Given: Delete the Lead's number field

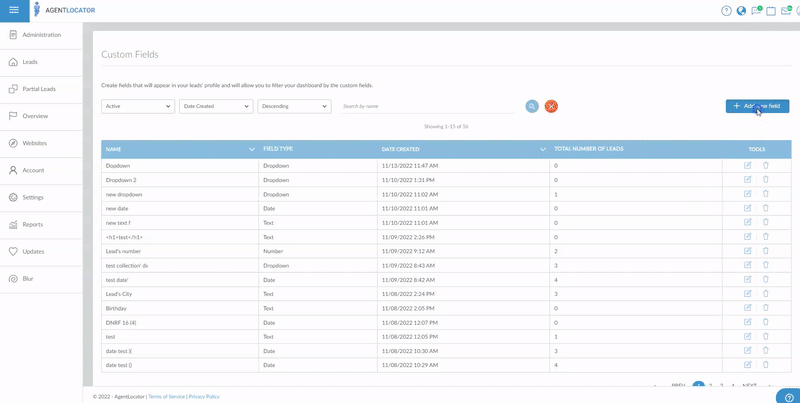Looking at the screenshot, I should pos(765,251).
